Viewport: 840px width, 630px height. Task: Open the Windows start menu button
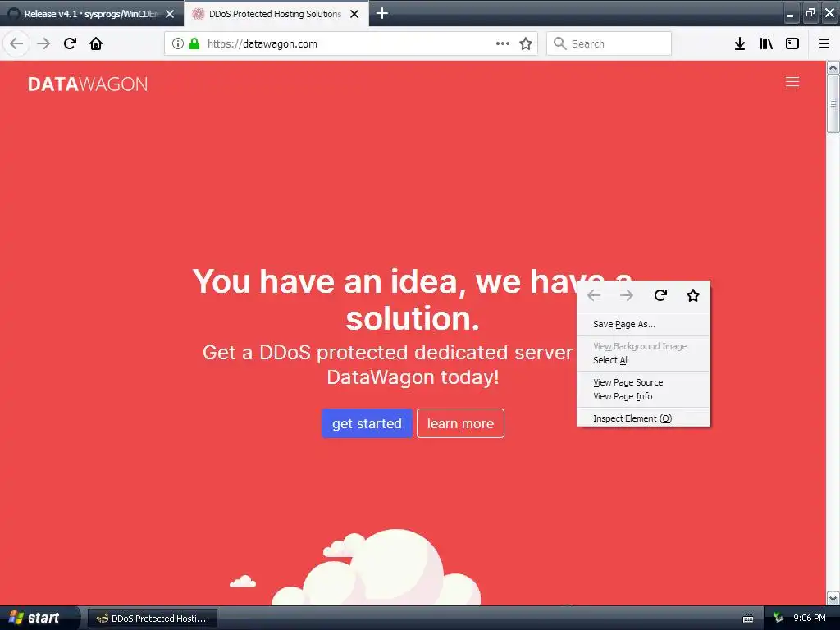39,618
